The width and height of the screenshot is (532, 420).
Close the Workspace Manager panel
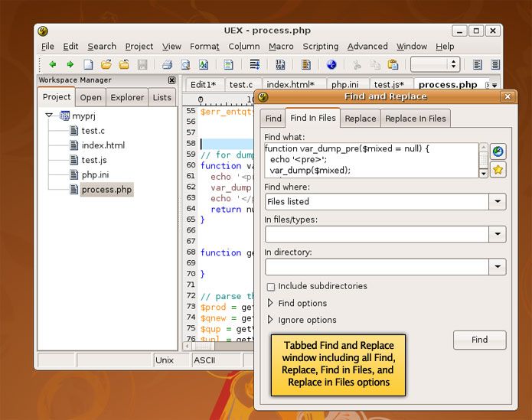(x=172, y=80)
